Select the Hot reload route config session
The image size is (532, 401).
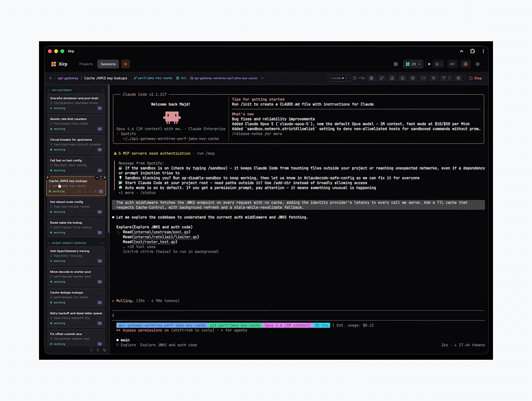click(x=76, y=206)
